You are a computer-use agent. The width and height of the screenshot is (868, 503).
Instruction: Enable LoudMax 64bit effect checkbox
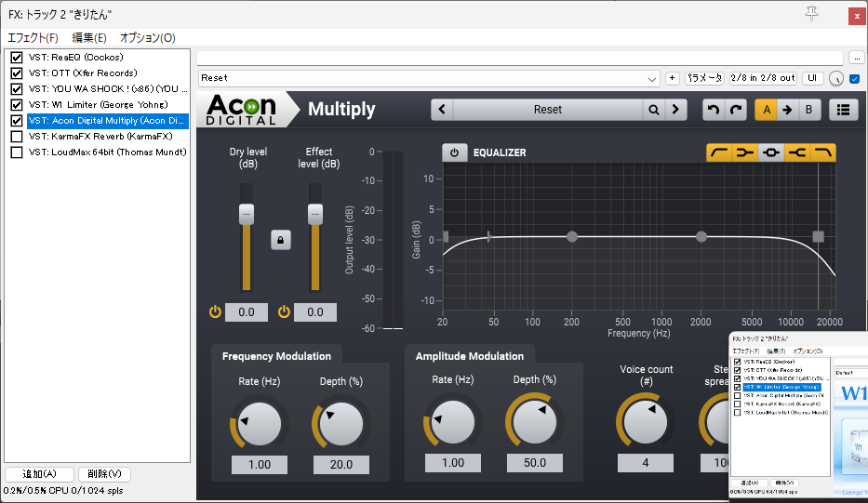(x=17, y=152)
